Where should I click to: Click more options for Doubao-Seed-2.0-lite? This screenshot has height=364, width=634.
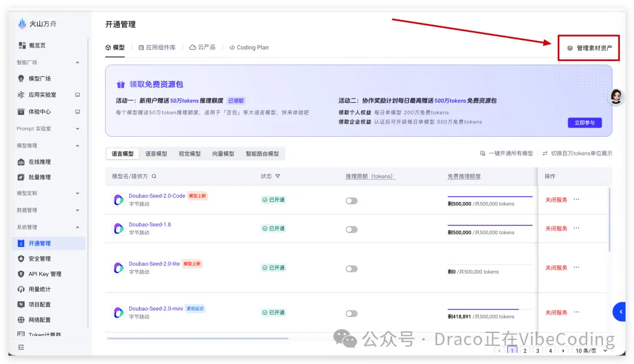pos(576,267)
